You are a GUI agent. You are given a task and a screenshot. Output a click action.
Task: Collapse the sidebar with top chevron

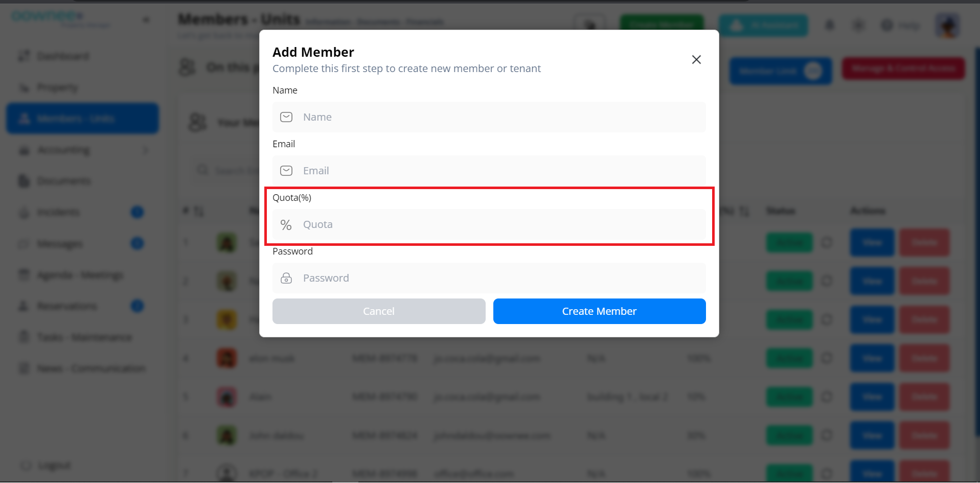pyautogui.click(x=146, y=20)
